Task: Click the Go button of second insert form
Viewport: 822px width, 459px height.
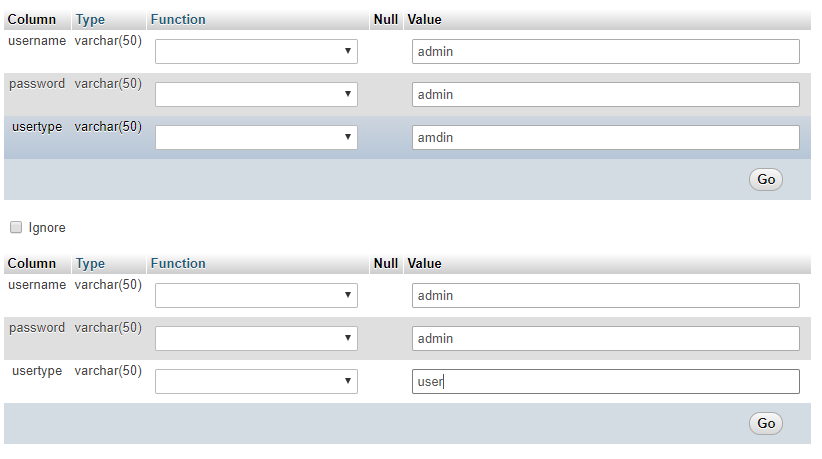Action: pos(766,423)
